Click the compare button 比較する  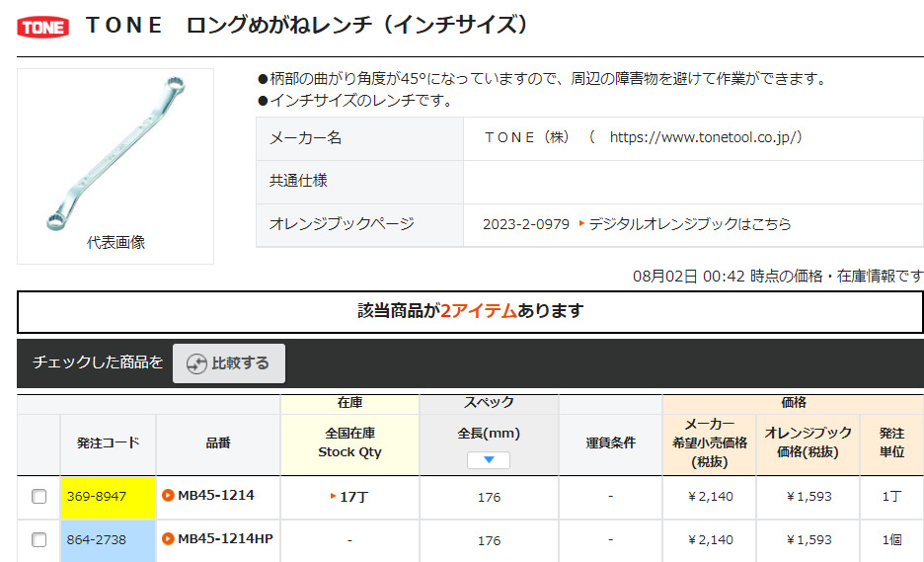click(x=229, y=363)
